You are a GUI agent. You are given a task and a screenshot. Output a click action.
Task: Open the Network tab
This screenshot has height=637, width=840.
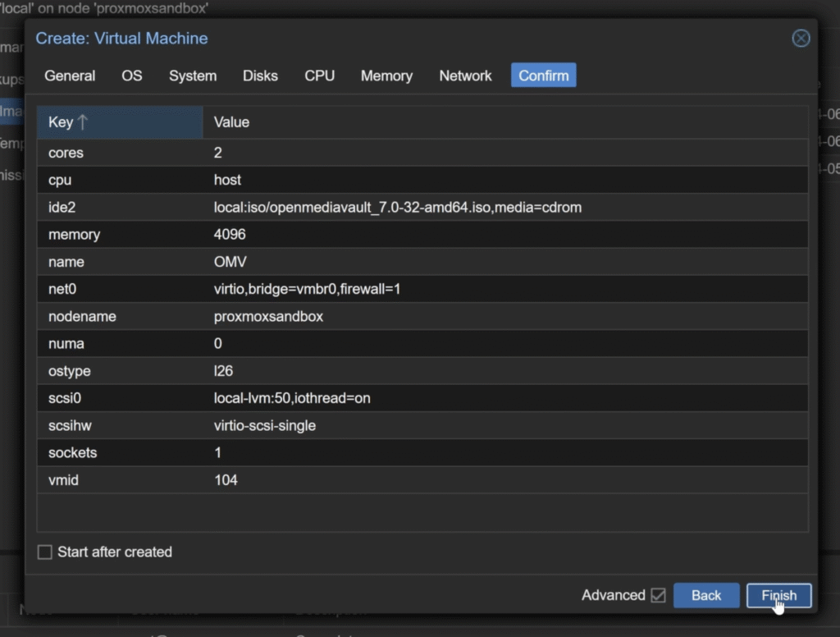466,76
